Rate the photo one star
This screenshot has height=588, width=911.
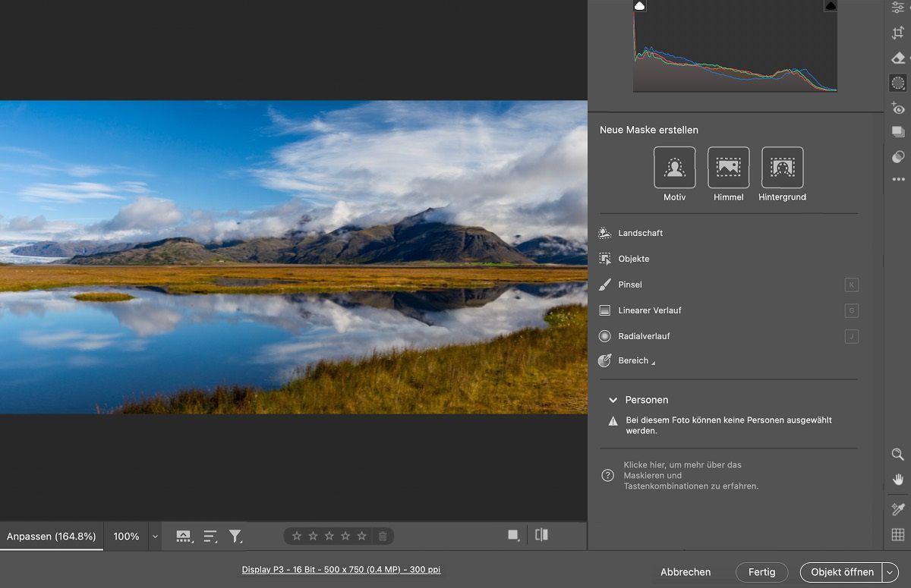tap(297, 536)
